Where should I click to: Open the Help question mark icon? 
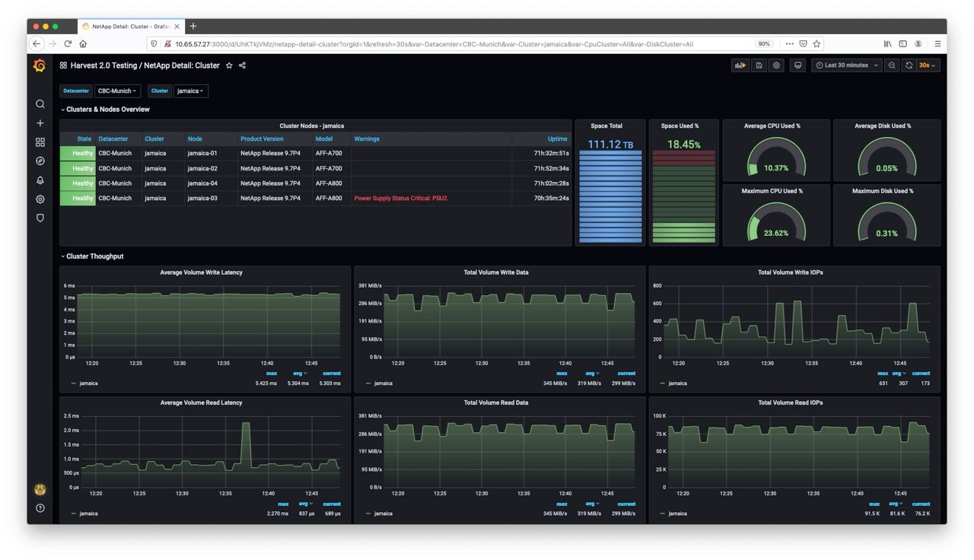(40, 508)
